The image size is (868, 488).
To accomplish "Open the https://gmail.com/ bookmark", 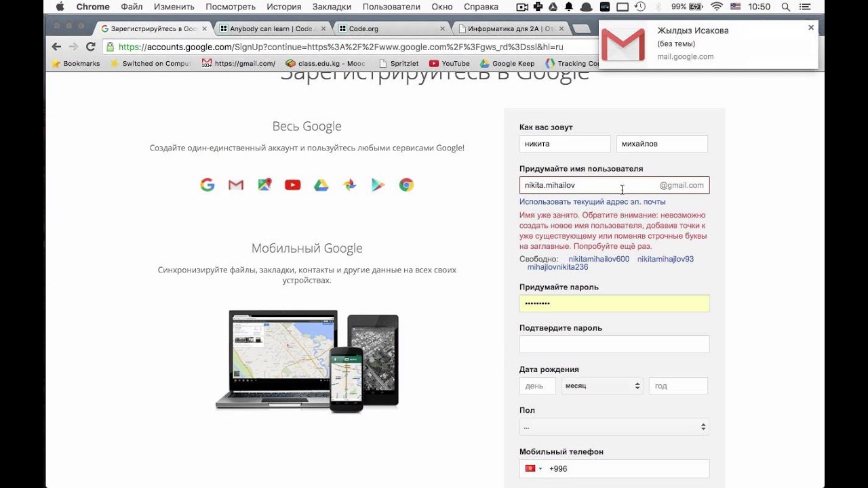I will [239, 64].
